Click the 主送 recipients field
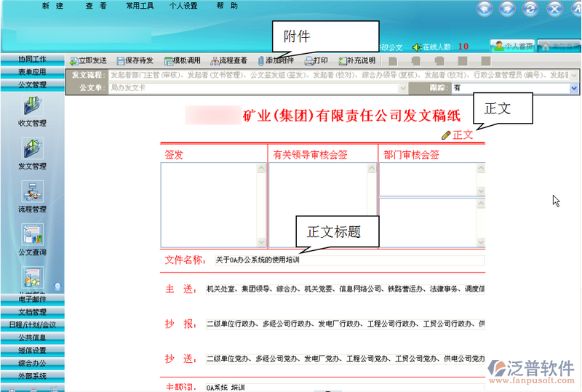 (x=345, y=289)
